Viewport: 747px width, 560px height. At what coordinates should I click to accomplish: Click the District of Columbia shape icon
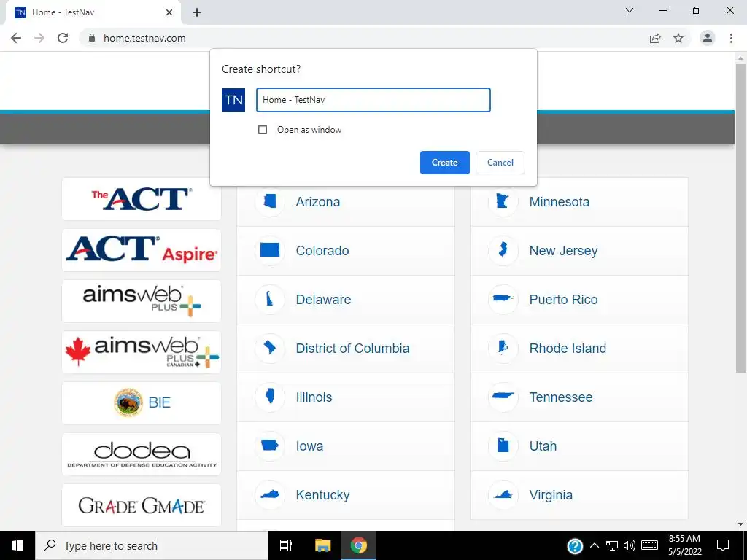[270, 348]
